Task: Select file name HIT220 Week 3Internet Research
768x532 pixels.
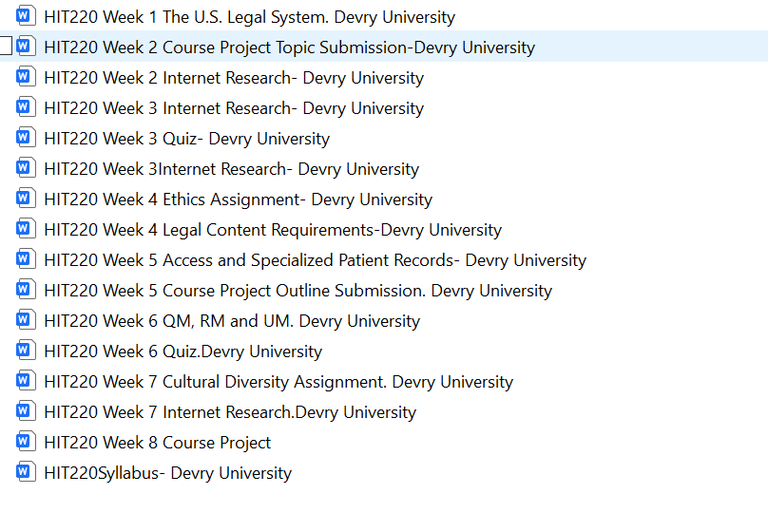Action: [232, 169]
